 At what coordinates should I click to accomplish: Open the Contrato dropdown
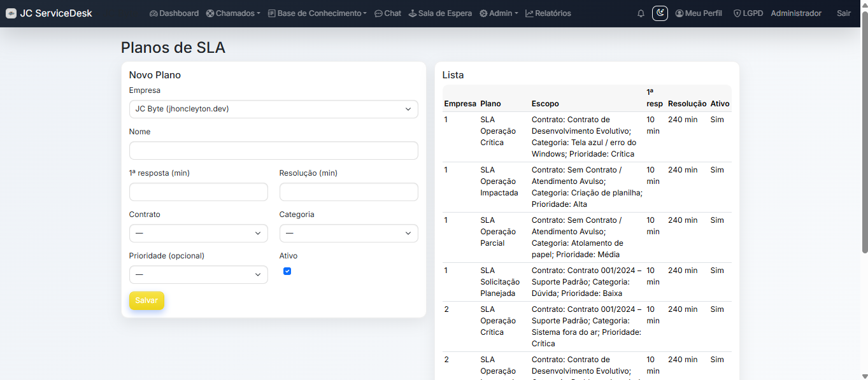tap(198, 233)
